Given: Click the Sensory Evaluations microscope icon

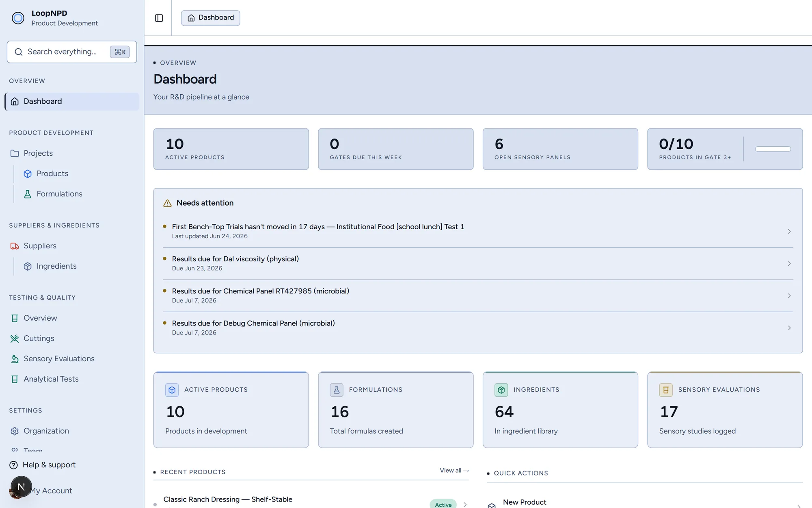Looking at the screenshot, I should pos(15,359).
